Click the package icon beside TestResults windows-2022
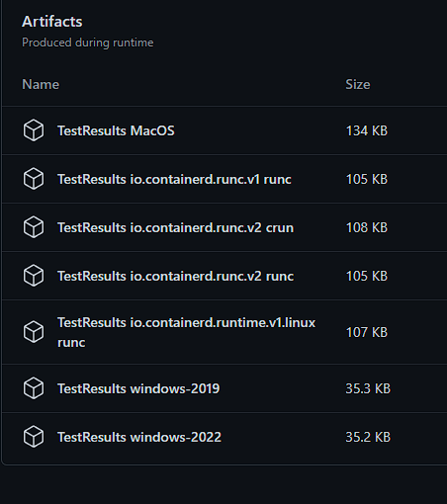 point(34,437)
